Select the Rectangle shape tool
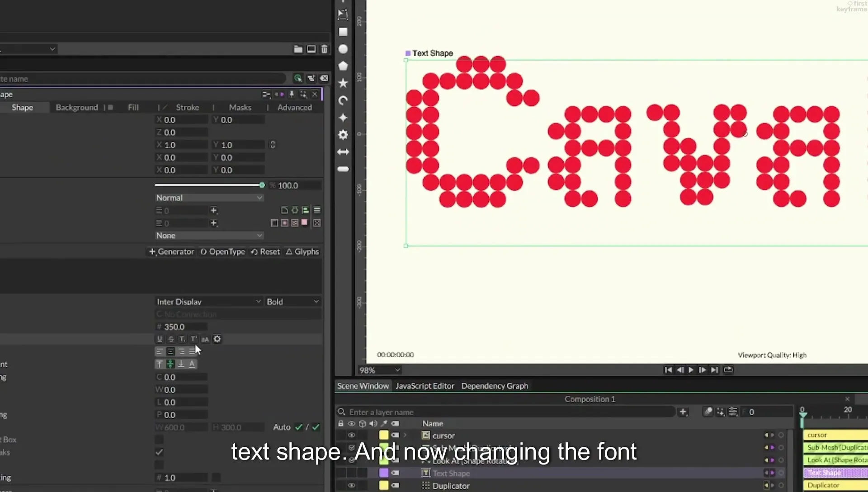 click(x=343, y=32)
